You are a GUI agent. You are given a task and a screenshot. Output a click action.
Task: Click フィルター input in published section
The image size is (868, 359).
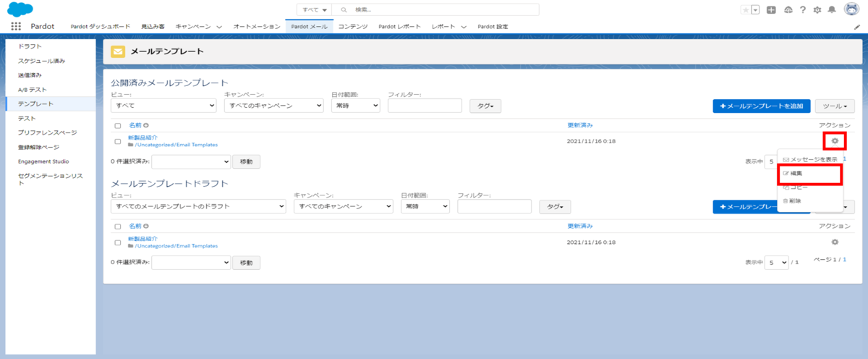point(425,106)
